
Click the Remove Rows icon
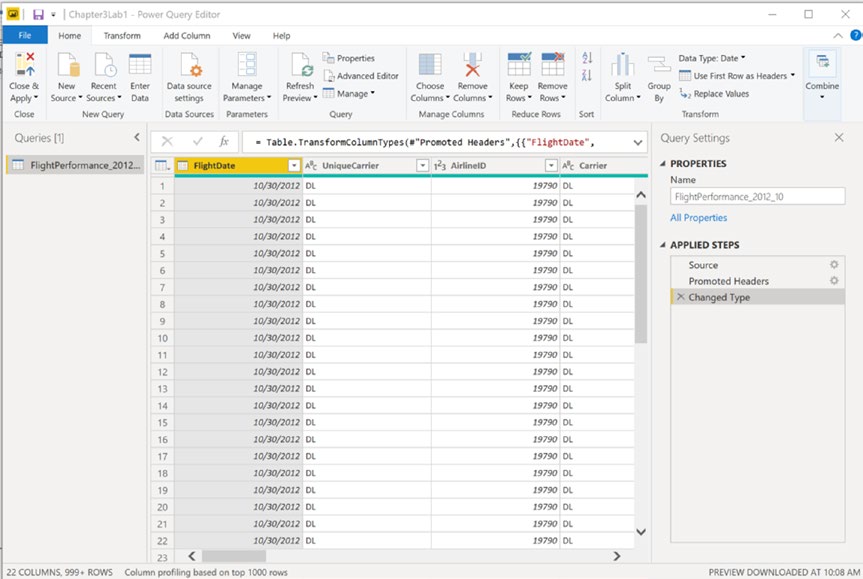(x=553, y=64)
